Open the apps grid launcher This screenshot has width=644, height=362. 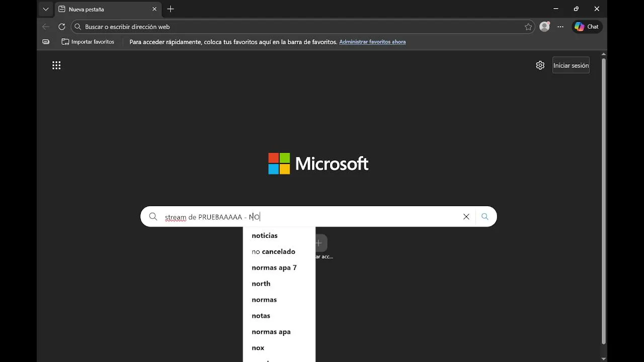[56, 65]
